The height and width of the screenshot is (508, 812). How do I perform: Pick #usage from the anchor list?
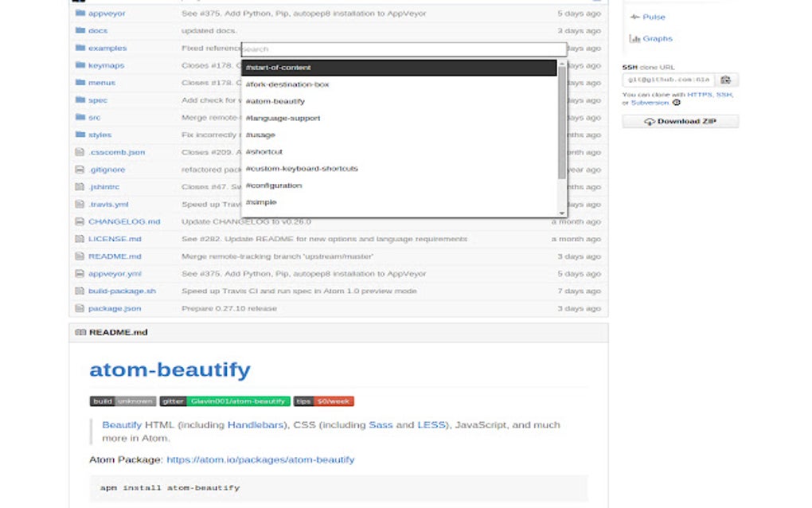(399, 135)
